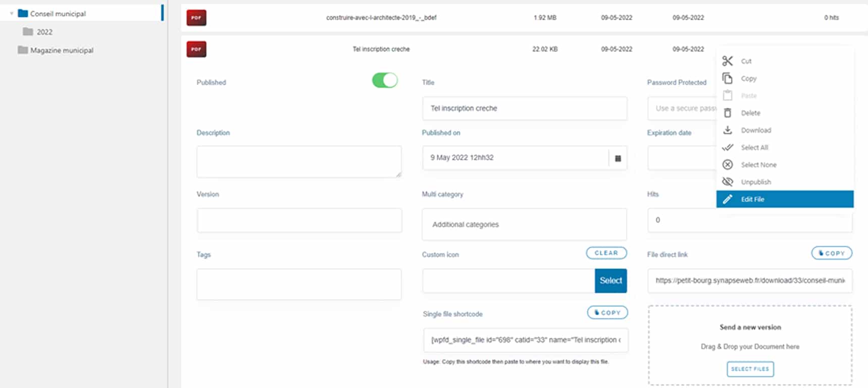Open the calendar icon in Published on
Viewport: 868px width, 388px height.
point(618,158)
